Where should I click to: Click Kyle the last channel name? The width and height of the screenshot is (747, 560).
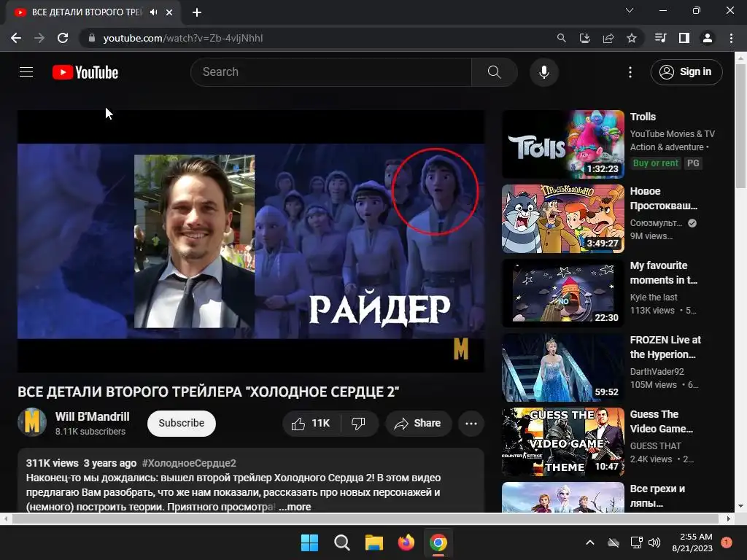coord(654,297)
